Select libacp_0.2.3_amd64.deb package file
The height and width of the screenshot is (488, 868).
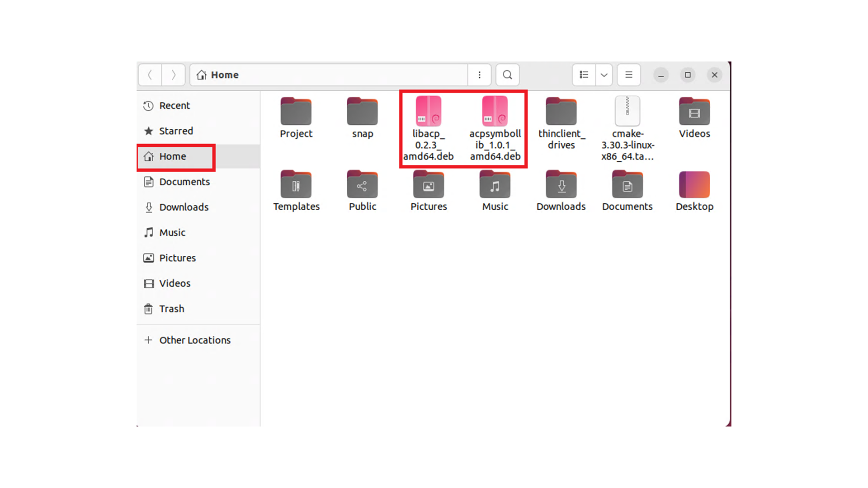point(428,112)
